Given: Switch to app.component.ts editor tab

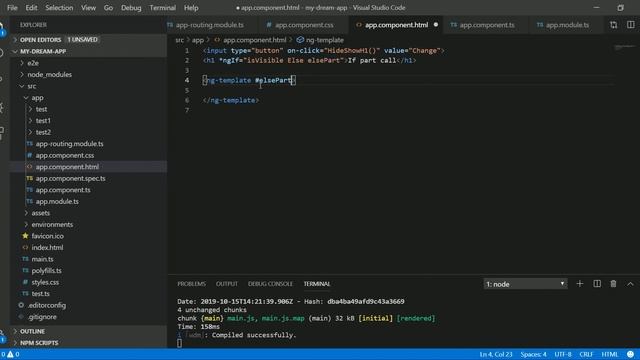Looking at the screenshot, I should 487,25.
